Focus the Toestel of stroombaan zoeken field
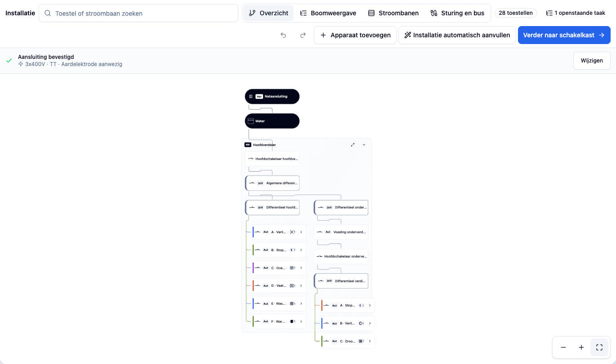The image size is (616, 364). click(x=138, y=13)
